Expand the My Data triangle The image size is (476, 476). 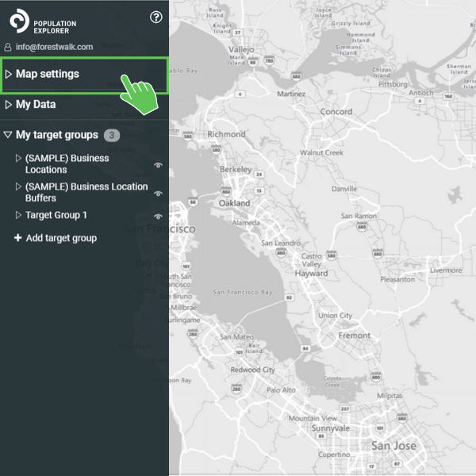tap(9, 105)
